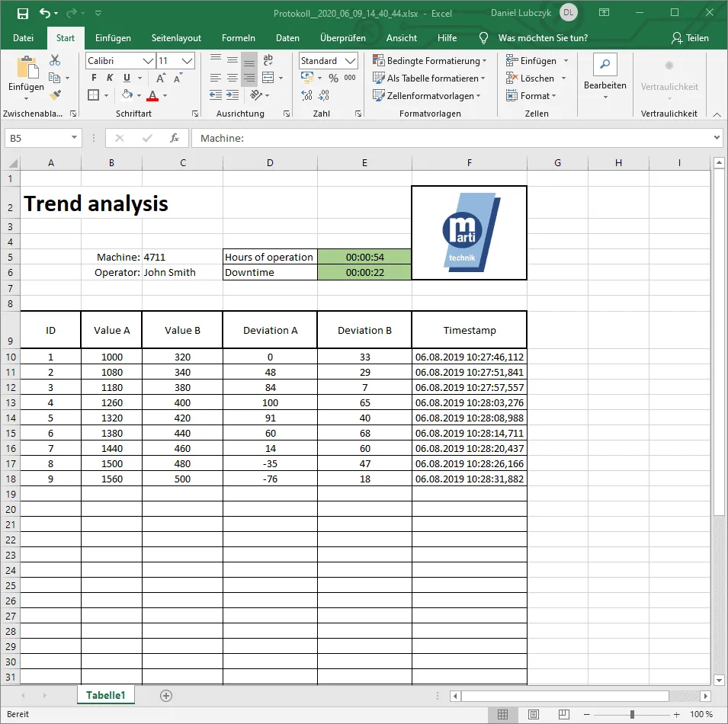Expand Zellenformatvorlagen menu
Image resolution: width=728 pixels, height=724 pixels.
[427, 95]
